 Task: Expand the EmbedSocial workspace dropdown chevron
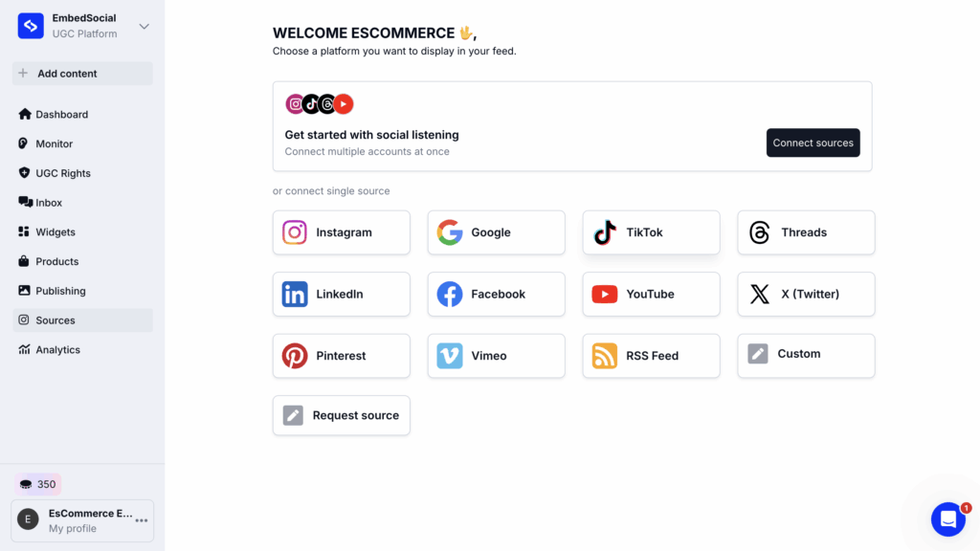pos(145,26)
